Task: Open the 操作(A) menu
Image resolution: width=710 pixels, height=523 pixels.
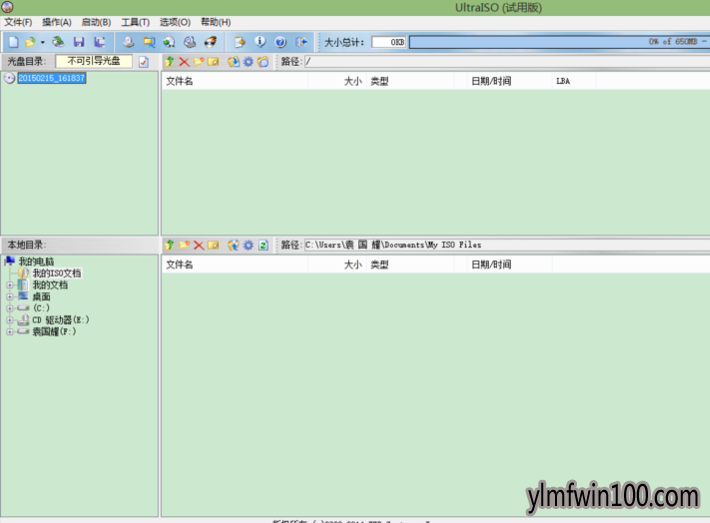Action: 57,22
